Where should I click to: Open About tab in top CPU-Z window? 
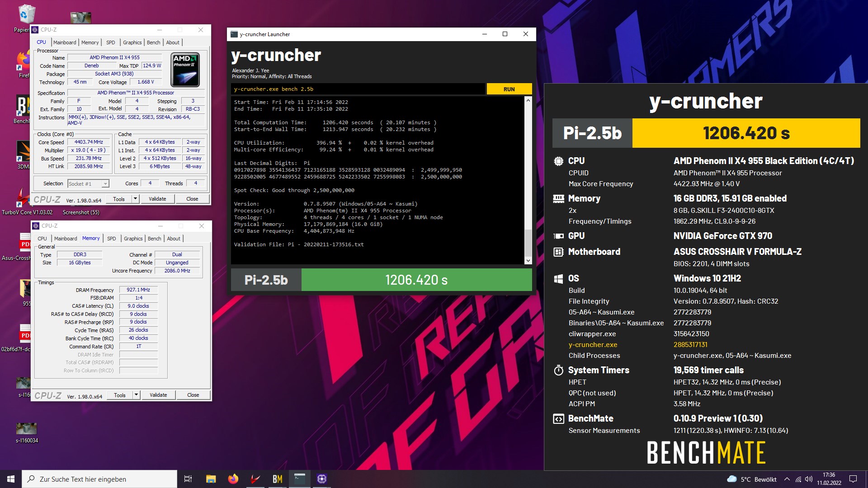(x=173, y=42)
